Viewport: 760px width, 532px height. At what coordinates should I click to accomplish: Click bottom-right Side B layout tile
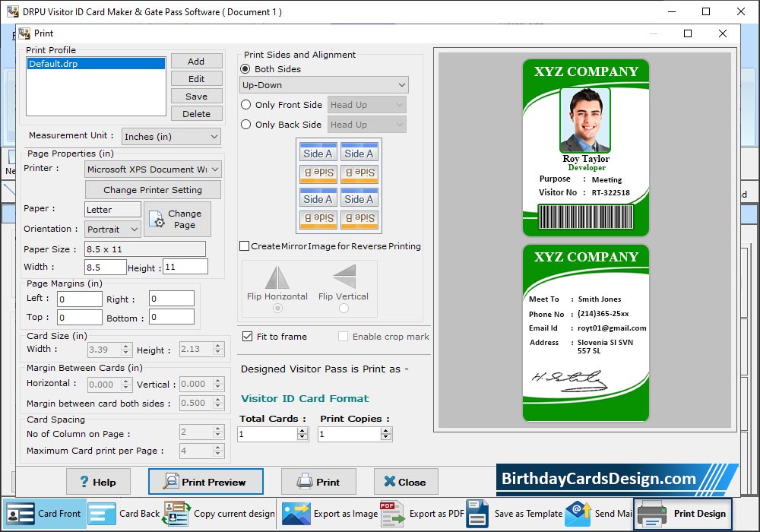pyautogui.click(x=359, y=219)
